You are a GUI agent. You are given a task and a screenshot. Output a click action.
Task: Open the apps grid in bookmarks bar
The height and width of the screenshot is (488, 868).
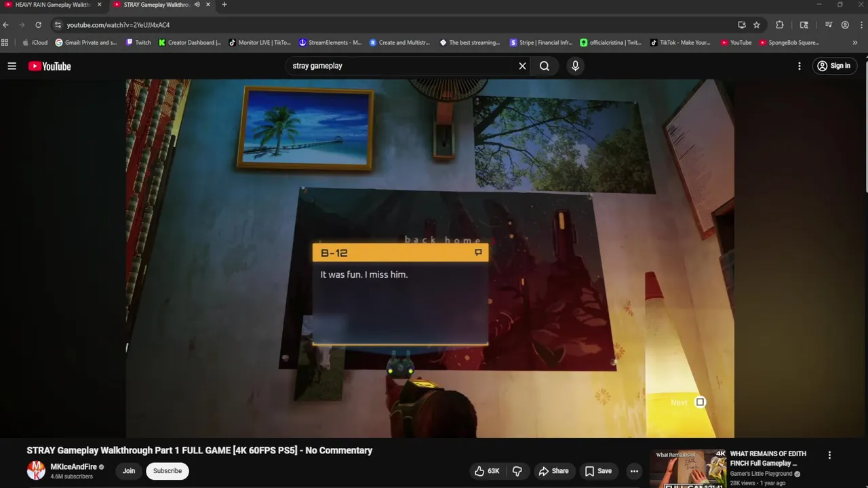(5, 43)
